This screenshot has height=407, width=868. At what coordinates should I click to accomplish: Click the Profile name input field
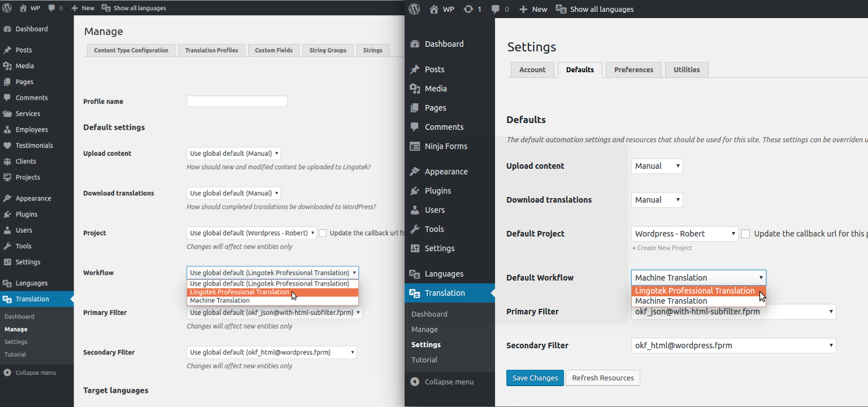(x=237, y=102)
